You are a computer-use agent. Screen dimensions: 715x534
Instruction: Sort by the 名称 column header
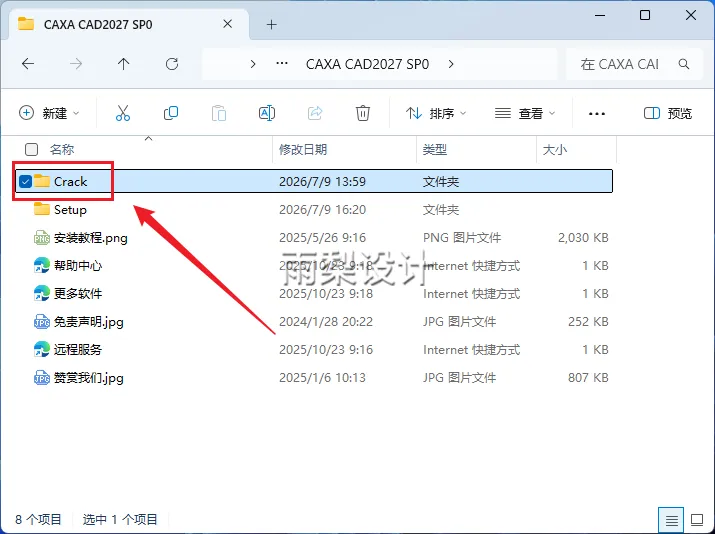point(62,149)
